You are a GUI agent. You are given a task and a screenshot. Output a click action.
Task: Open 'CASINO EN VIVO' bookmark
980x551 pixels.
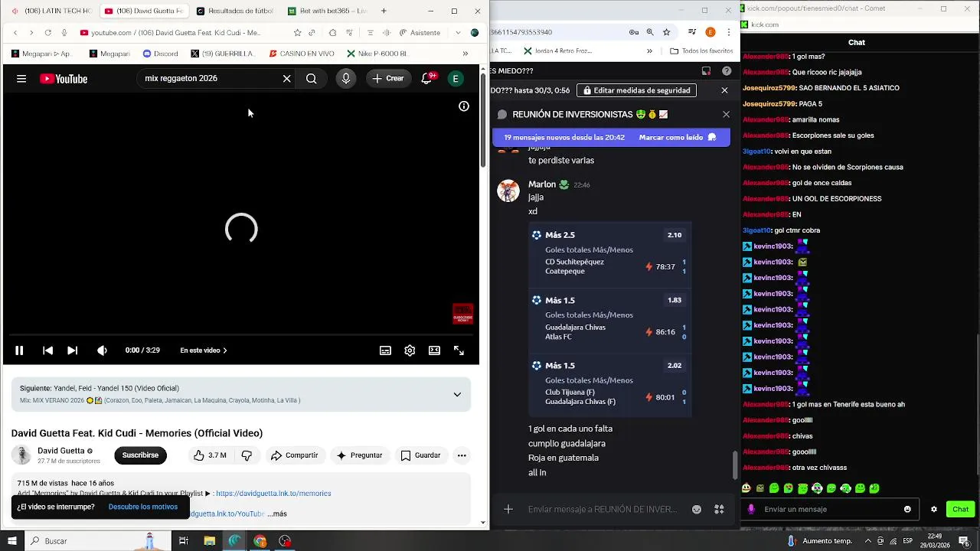[302, 54]
